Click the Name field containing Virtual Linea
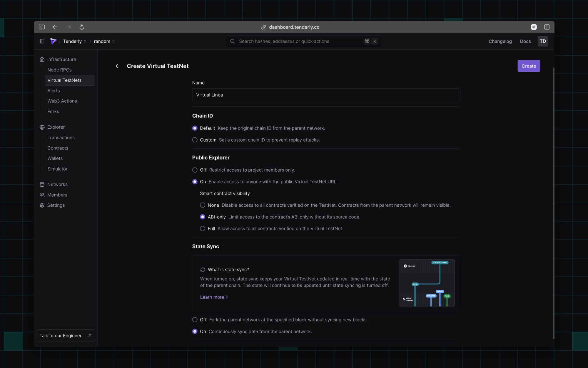 [325, 95]
